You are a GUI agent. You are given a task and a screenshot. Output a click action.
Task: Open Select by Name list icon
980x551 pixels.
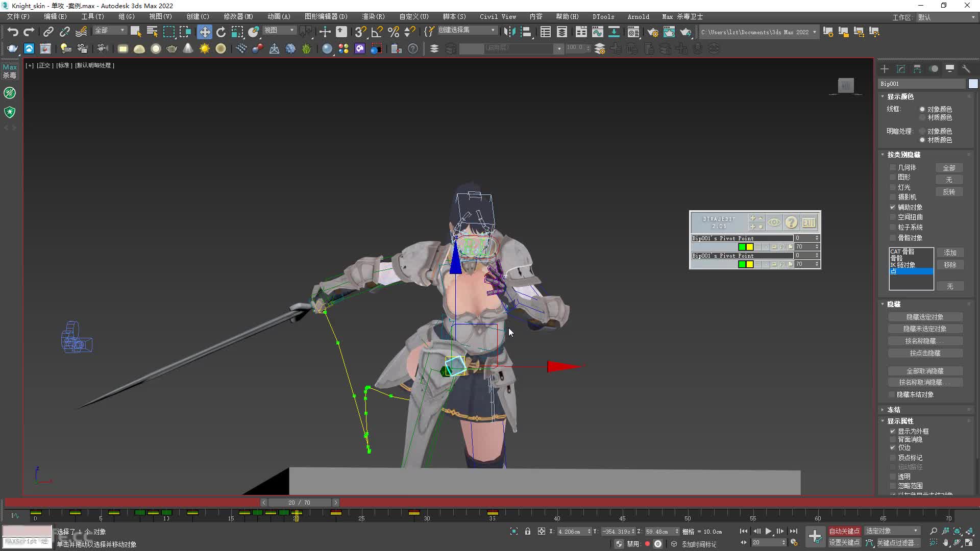coord(152,32)
